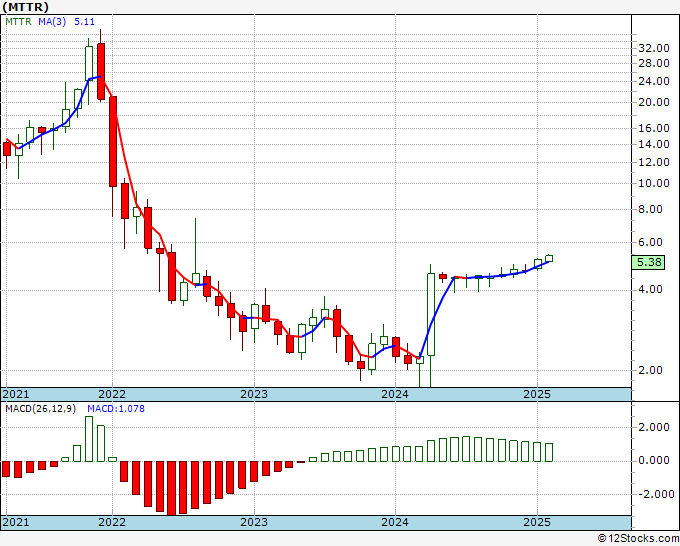Click the MA value 5.11
Screen dimensions: 680x546
(84, 21)
